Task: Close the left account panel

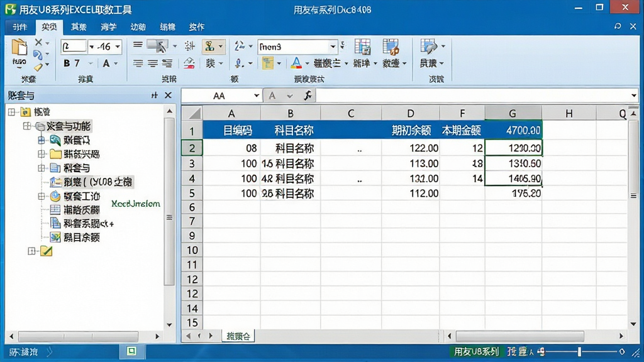Action: 168,96
